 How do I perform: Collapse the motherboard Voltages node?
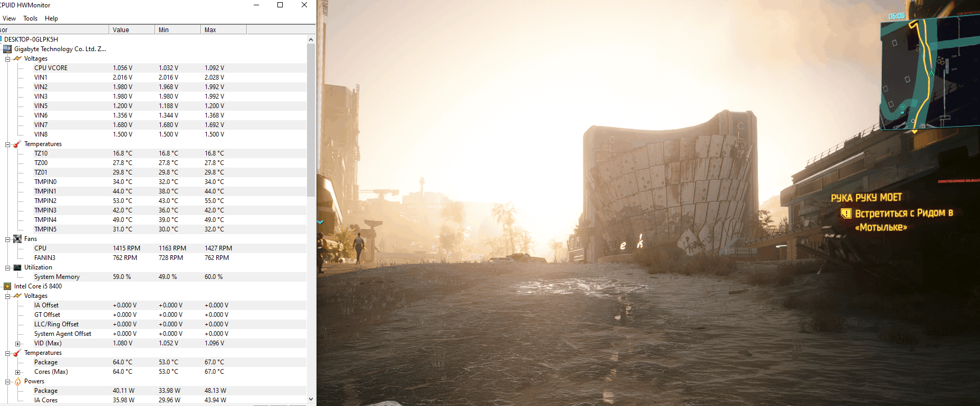tap(8, 59)
